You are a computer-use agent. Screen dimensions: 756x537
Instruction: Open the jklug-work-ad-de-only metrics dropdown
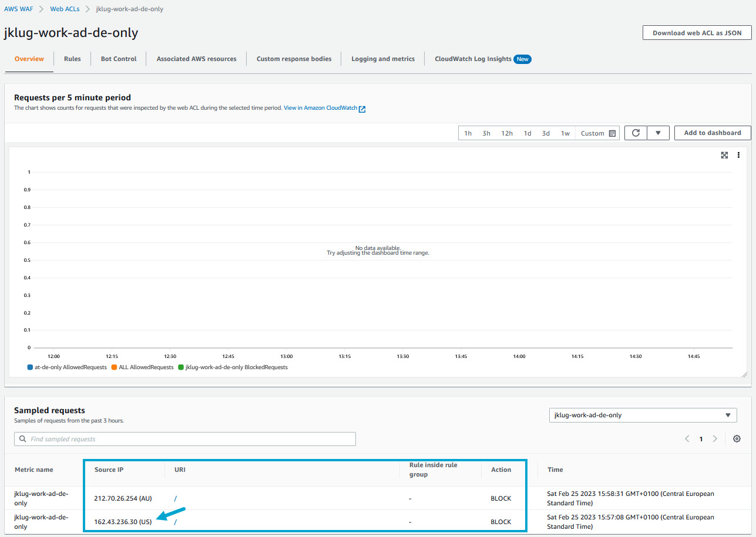click(643, 415)
